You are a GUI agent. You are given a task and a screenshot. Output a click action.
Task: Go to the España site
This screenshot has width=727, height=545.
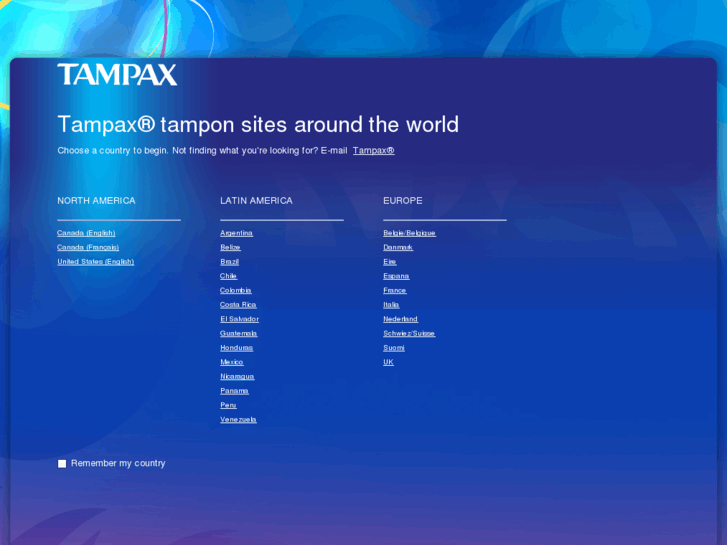pos(396,276)
